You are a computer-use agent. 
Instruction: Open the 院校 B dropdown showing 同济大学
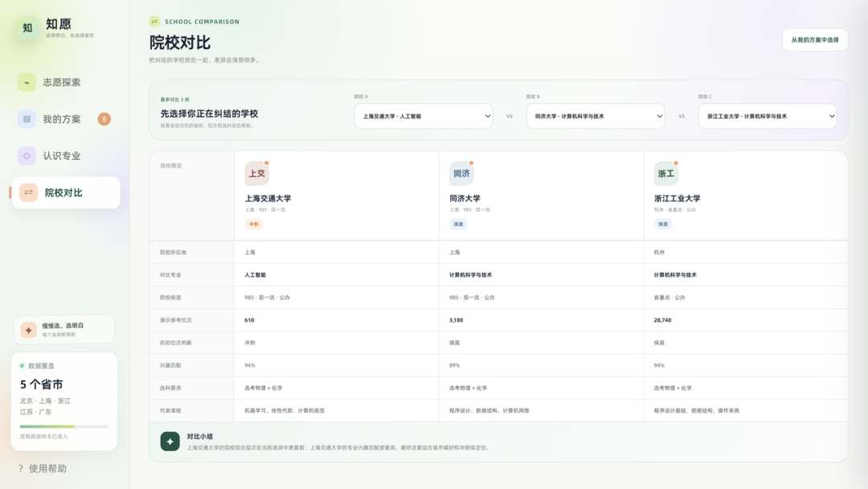point(596,117)
